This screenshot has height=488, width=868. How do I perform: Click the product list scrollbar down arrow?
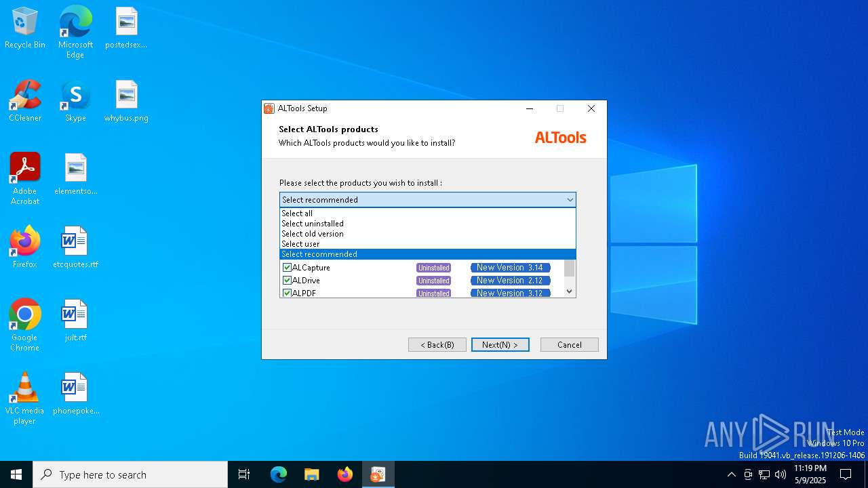(x=570, y=291)
